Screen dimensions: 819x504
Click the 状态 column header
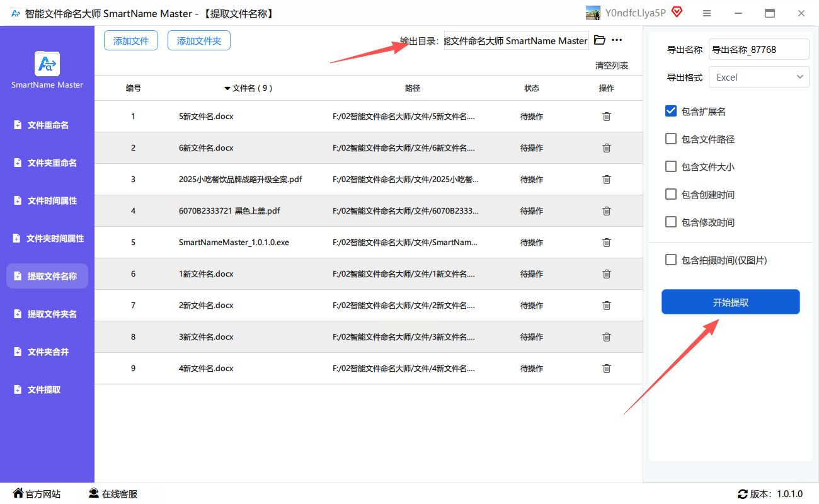(x=532, y=88)
